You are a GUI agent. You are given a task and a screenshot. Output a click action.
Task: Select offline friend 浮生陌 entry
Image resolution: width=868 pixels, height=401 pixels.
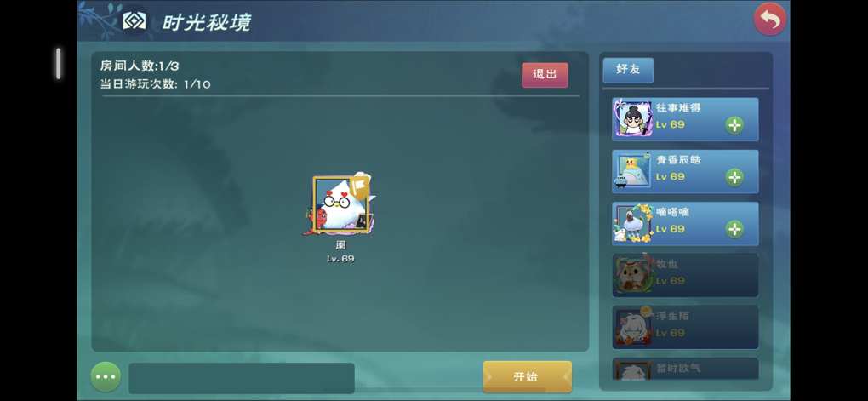coord(685,327)
